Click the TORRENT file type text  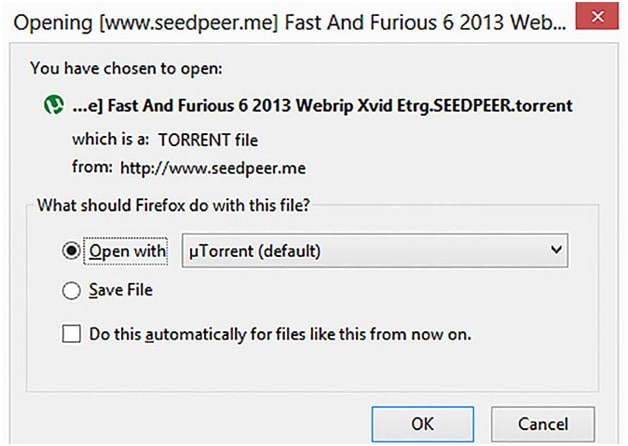(208, 141)
